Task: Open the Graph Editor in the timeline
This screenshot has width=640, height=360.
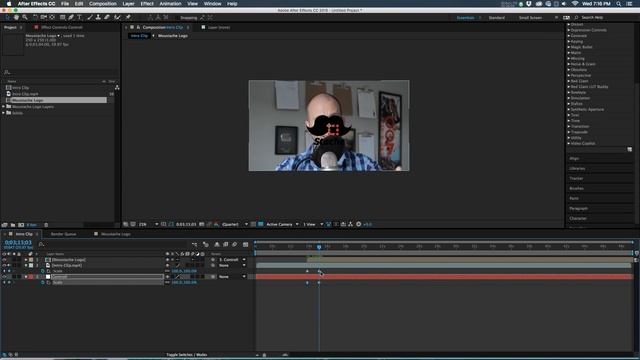Action: click(245, 244)
